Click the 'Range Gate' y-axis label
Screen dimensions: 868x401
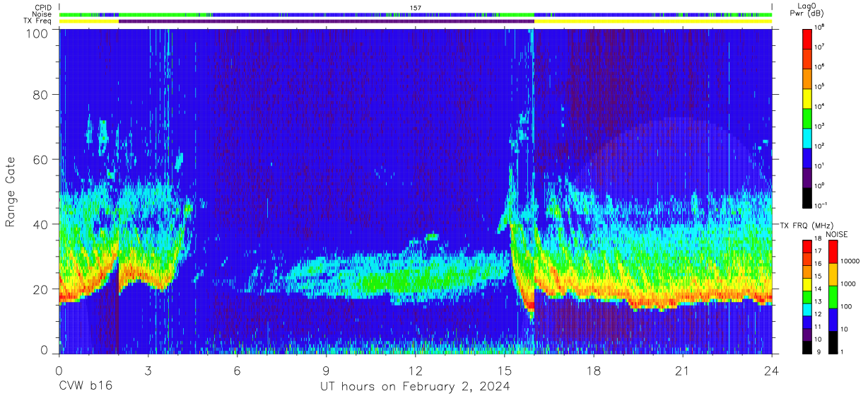pos(11,192)
